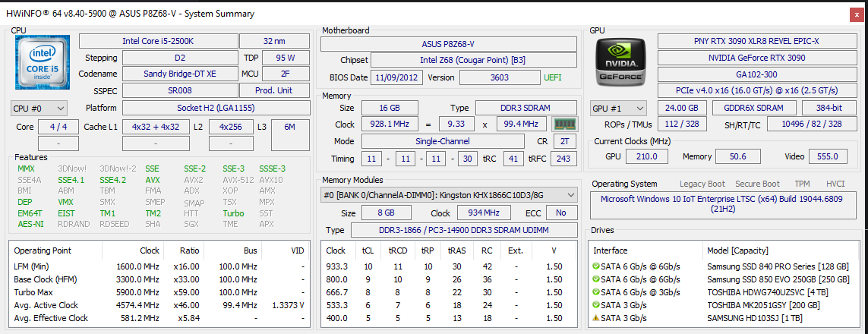Click the 933.3 memory timing row
Screen dimensions: 868x334
pyautogui.click(x=450, y=266)
